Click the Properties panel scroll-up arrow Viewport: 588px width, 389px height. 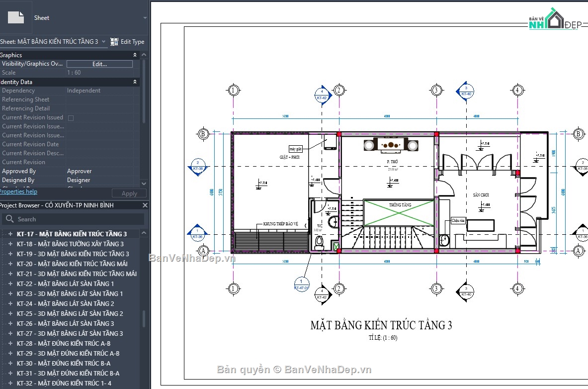144,55
